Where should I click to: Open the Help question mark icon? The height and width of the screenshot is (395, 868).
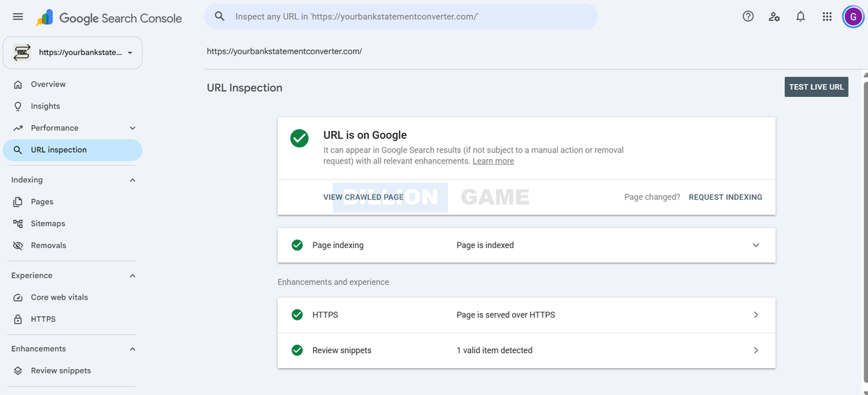[x=749, y=17]
